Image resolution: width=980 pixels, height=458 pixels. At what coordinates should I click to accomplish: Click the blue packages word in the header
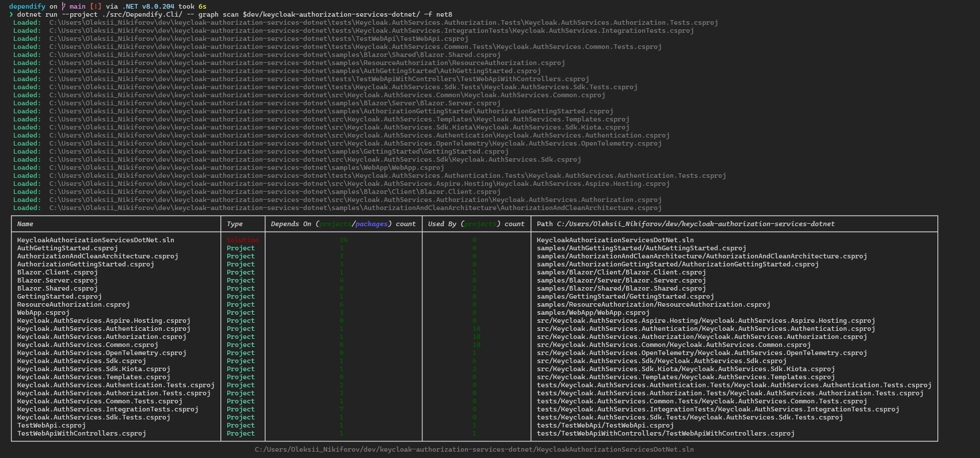click(372, 224)
